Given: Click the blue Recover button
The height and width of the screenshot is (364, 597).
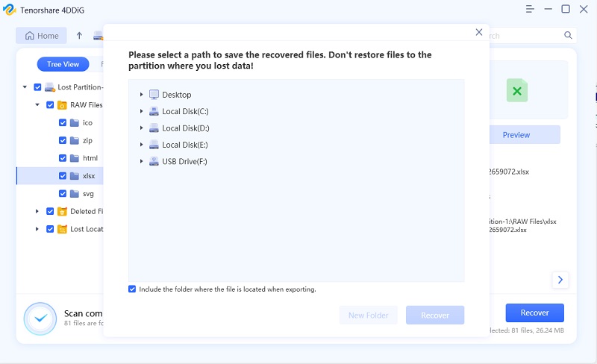Looking at the screenshot, I should click(534, 313).
